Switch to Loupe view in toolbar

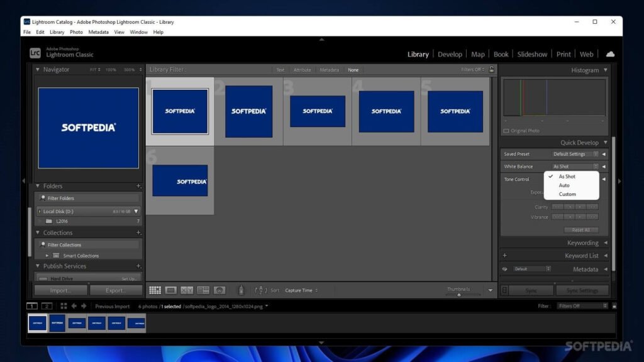pyautogui.click(x=170, y=290)
